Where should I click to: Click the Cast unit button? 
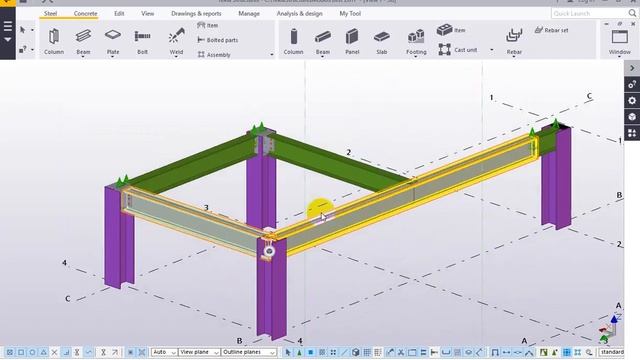(458, 50)
